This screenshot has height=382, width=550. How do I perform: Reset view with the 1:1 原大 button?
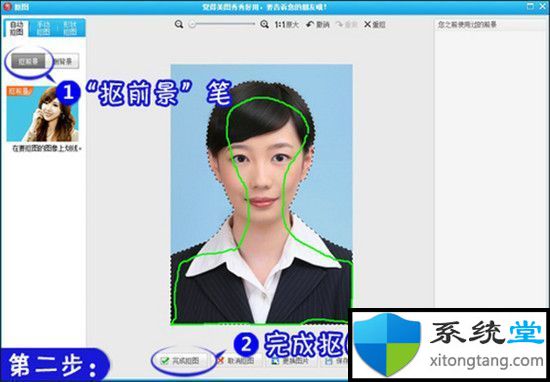point(287,24)
